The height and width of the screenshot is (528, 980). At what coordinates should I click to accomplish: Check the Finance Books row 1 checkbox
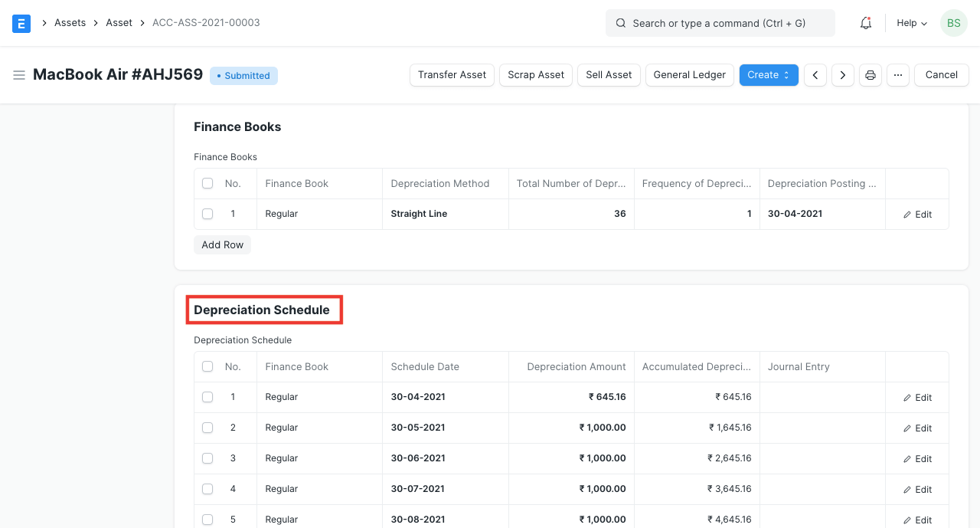[207, 214]
